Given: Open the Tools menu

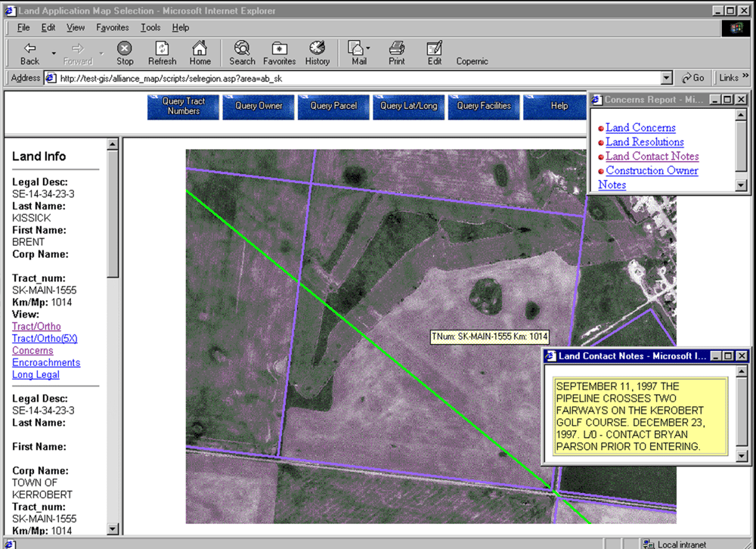Looking at the screenshot, I should click(150, 27).
